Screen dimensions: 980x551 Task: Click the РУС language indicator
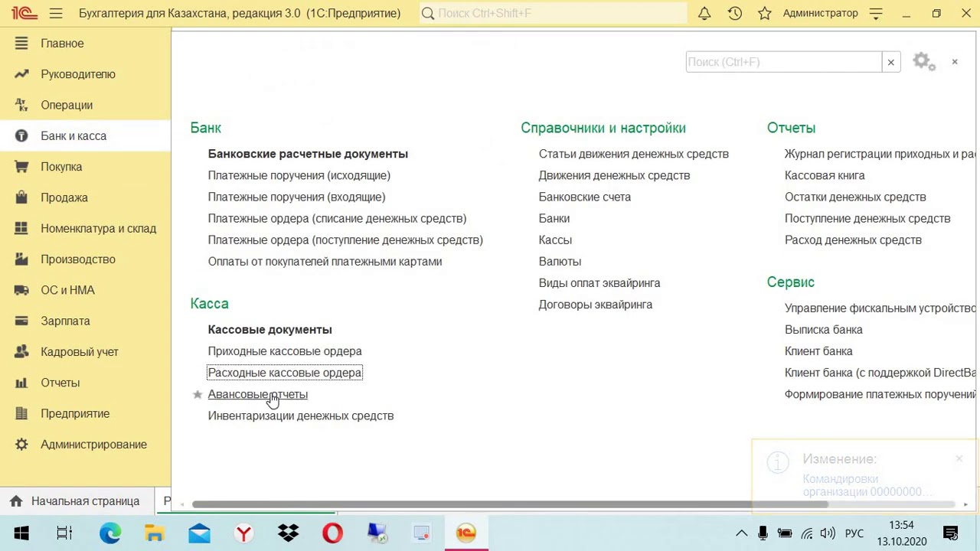pos(854,533)
